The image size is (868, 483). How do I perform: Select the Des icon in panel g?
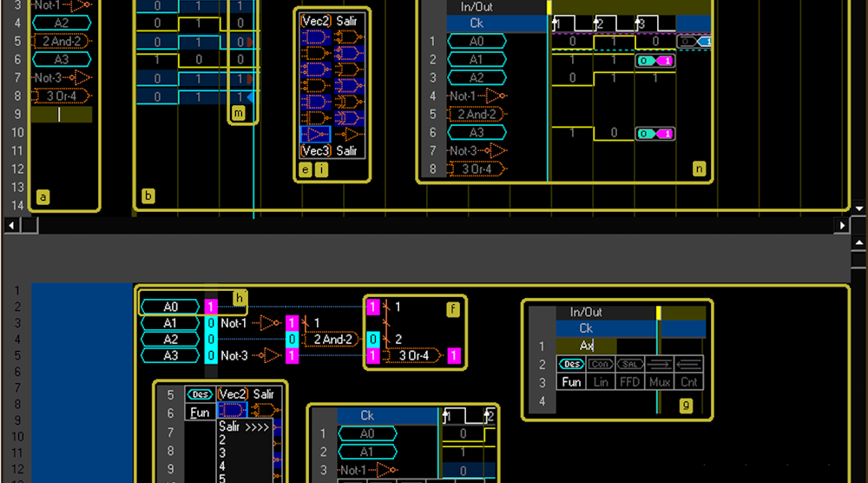[570, 364]
